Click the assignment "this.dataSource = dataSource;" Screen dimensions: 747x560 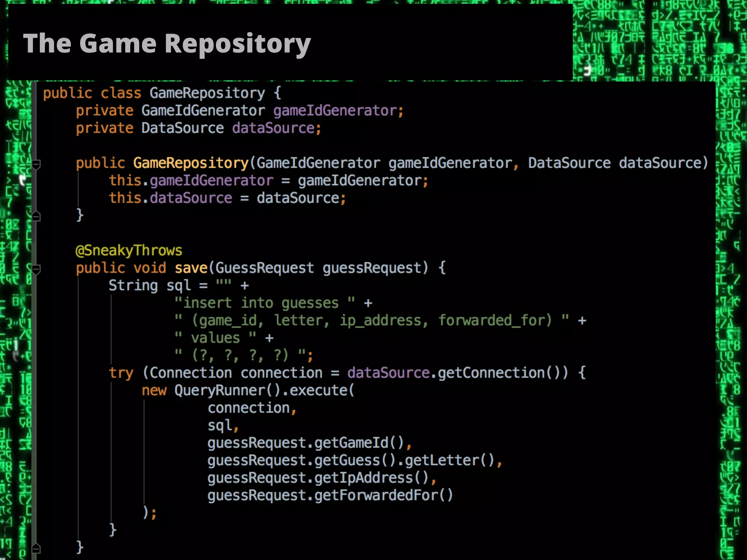pyautogui.click(x=227, y=198)
